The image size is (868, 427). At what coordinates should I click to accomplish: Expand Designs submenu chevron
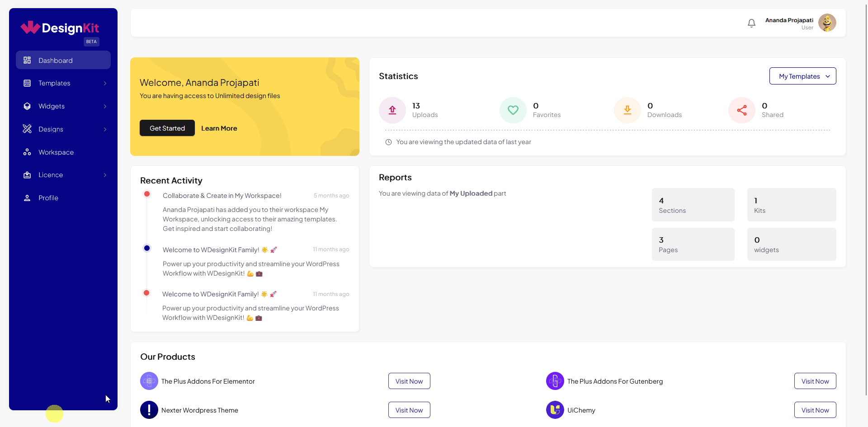(x=105, y=129)
